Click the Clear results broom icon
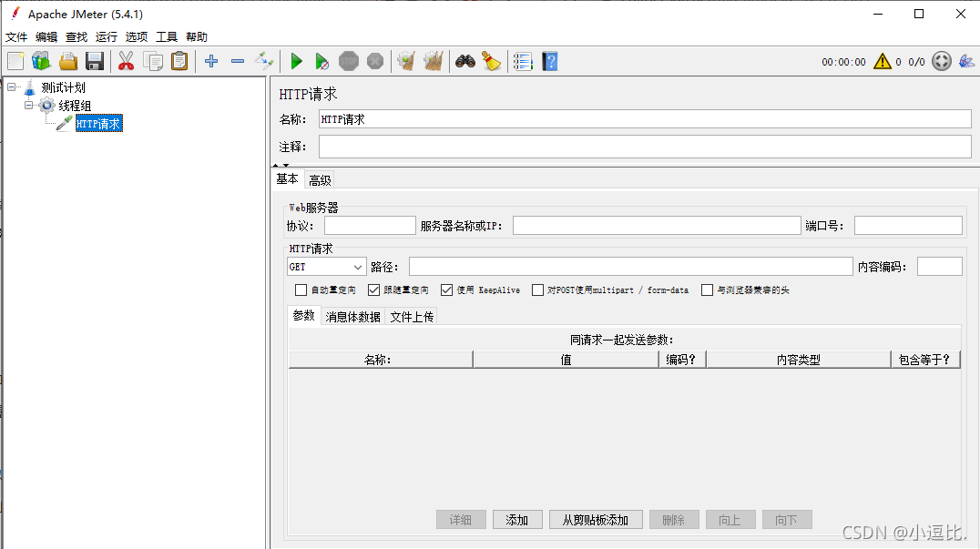The width and height of the screenshot is (980, 549). click(x=406, y=61)
